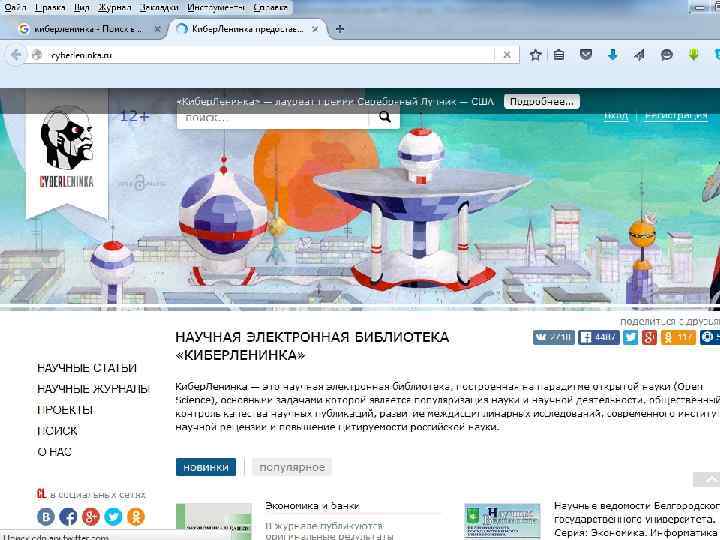Open Научные журналы section
The image size is (720, 540).
point(92,389)
